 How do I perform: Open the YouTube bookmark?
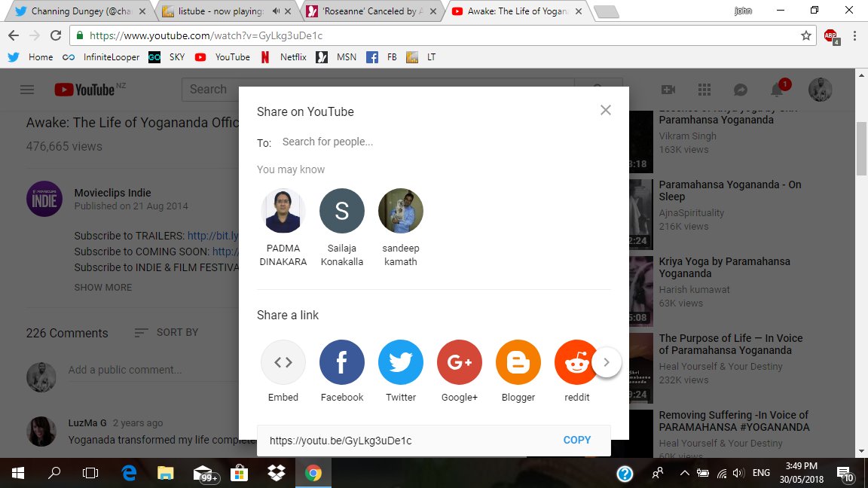coord(222,57)
